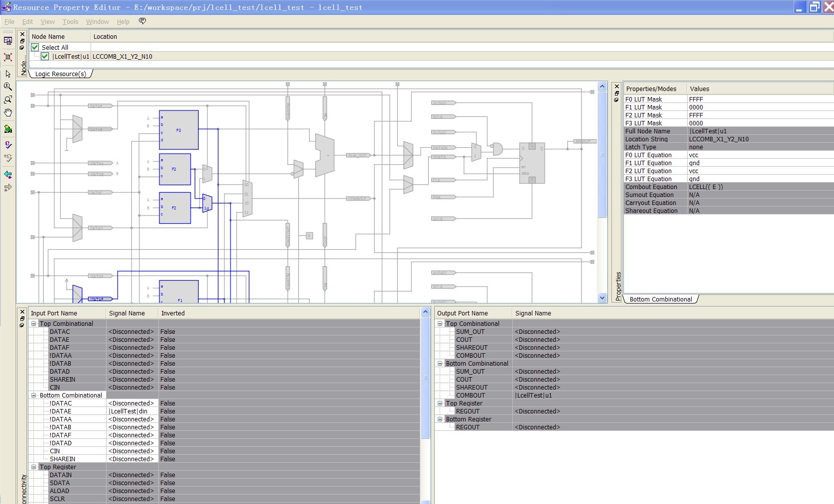Click the Bottom Combinational tab in Properties
The height and width of the screenshot is (504, 834).
point(660,300)
